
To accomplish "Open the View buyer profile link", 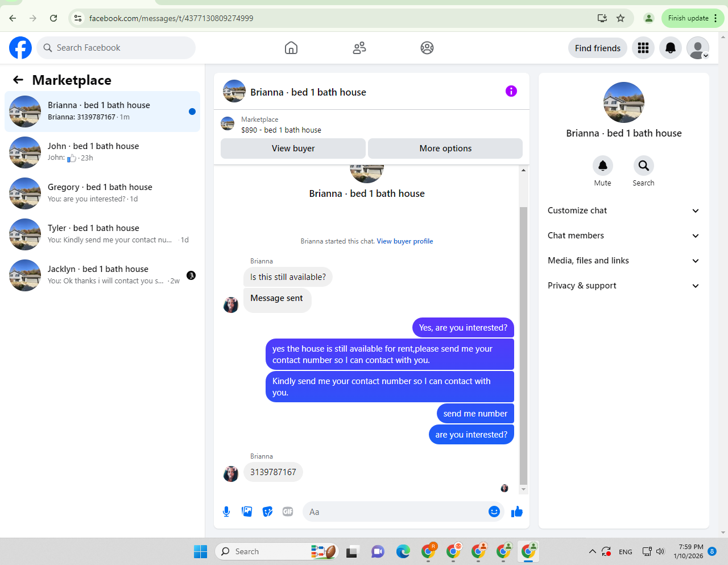I will coord(405,241).
